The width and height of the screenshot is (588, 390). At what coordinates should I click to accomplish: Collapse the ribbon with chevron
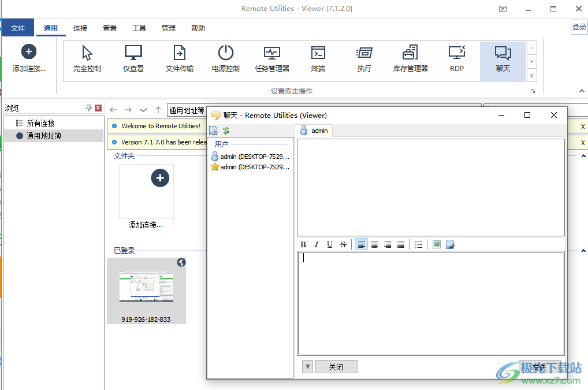tap(582, 91)
